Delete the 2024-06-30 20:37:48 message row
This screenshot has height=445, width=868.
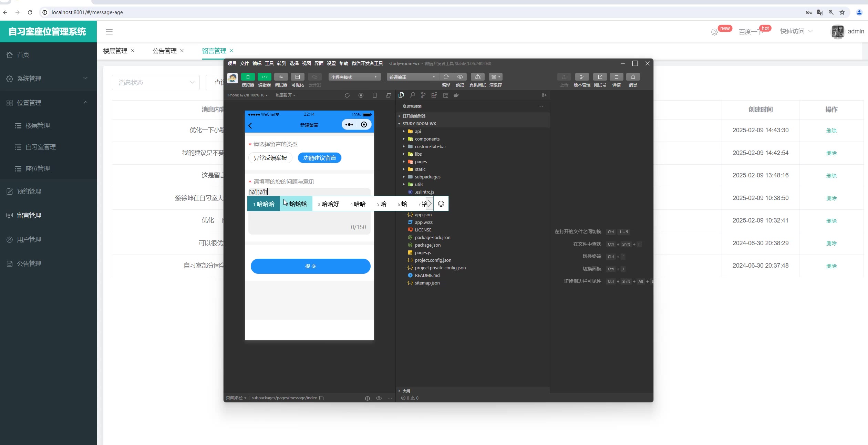831,266
